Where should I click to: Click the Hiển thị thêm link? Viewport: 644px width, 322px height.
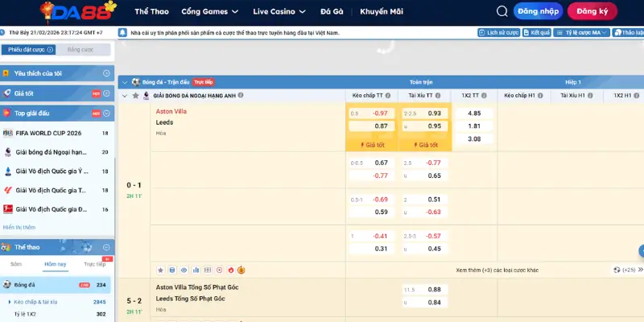click(19, 227)
